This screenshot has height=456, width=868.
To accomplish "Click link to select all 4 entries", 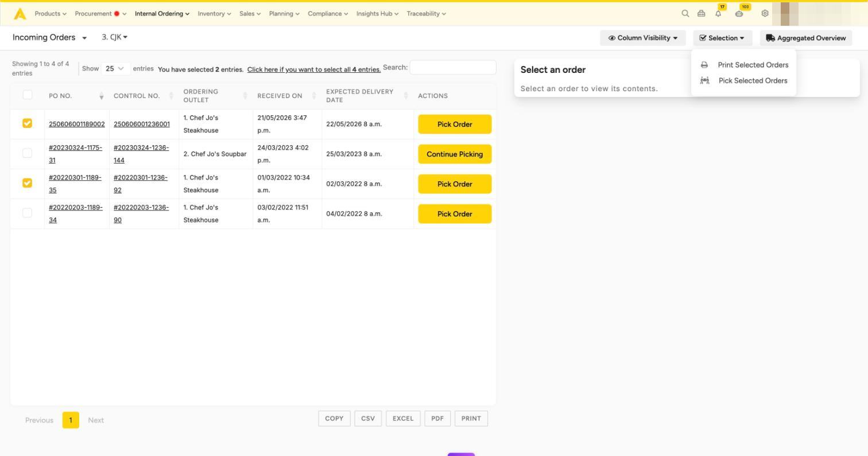I will 314,69.
